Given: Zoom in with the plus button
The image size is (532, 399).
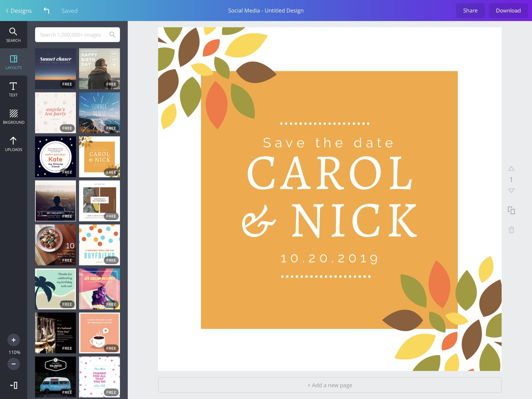Looking at the screenshot, I should (x=14, y=340).
